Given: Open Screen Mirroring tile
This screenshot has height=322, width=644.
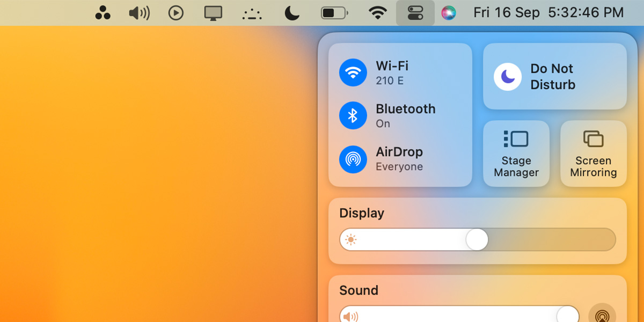Looking at the screenshot, I should click(x=594, y=153).
